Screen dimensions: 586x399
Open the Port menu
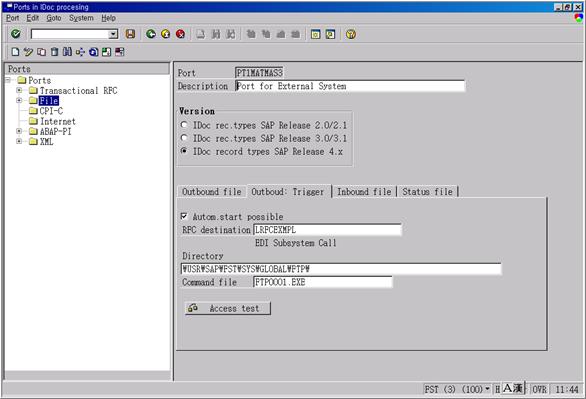(x=12, y=18)
